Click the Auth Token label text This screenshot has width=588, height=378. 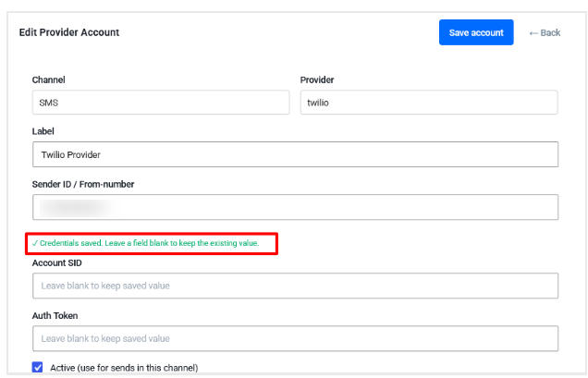[x=55, y=316]
